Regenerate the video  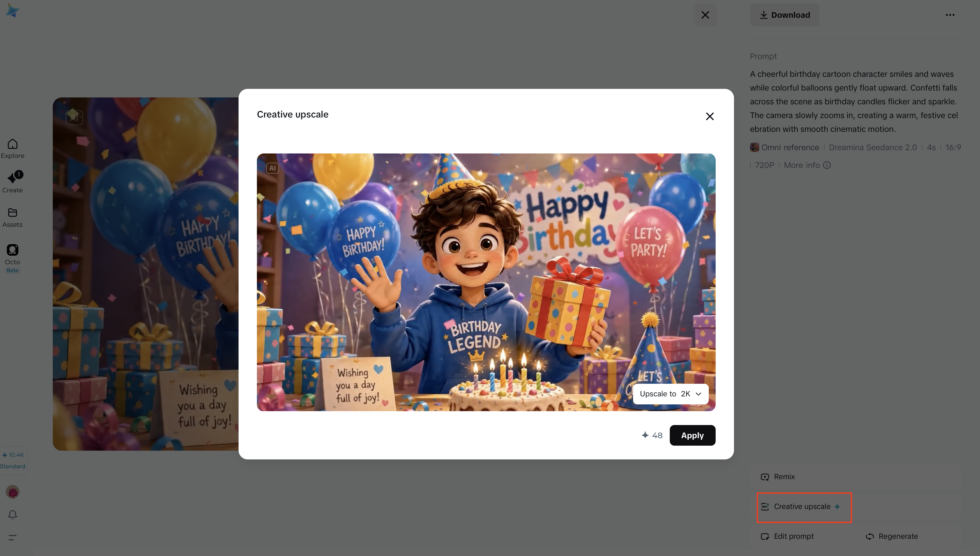click(892, 537)
